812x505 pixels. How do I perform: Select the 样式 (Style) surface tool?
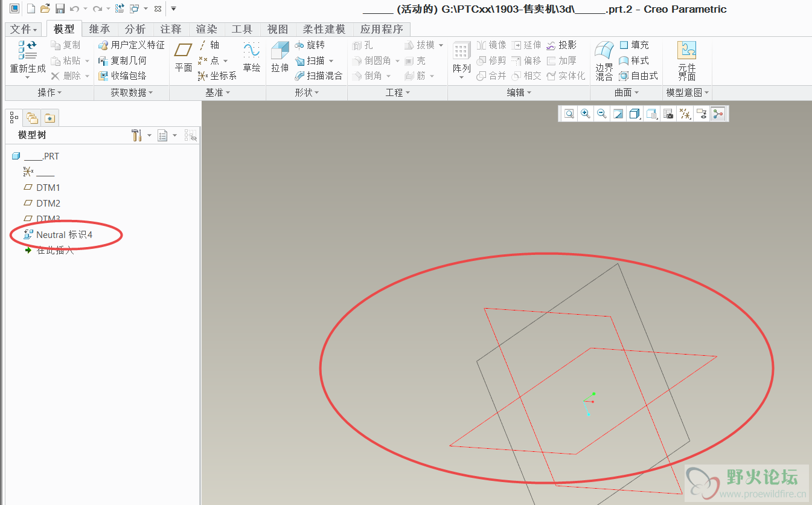635,60
